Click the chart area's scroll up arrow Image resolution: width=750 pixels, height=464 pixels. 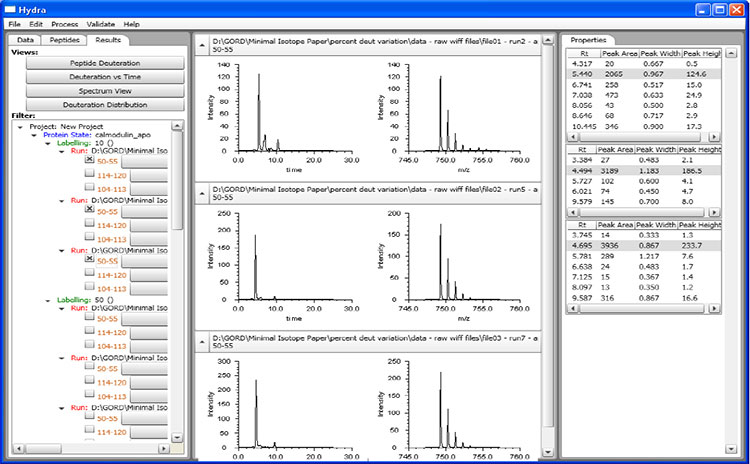(549, 40)
